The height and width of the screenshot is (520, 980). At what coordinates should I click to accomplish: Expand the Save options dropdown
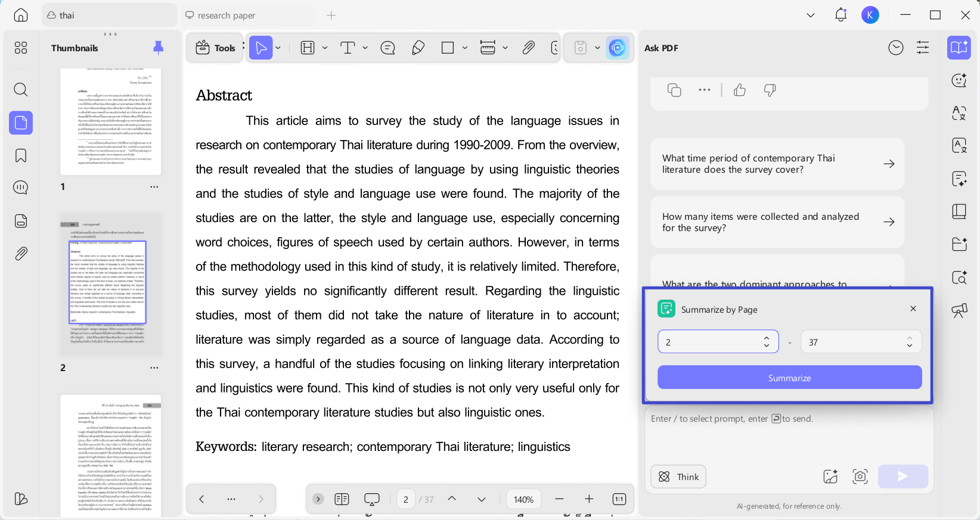pos(597,48)
